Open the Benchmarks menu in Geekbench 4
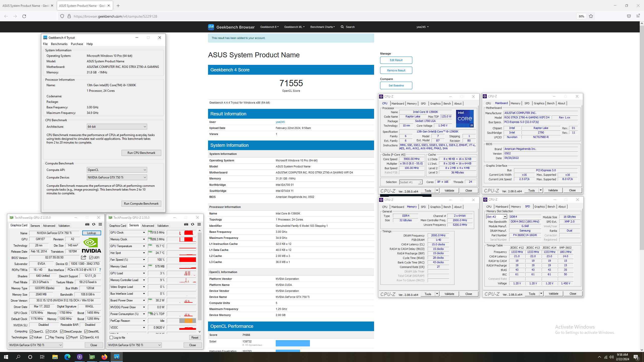This screenshot has width=644, height=362. coord(59,44)
